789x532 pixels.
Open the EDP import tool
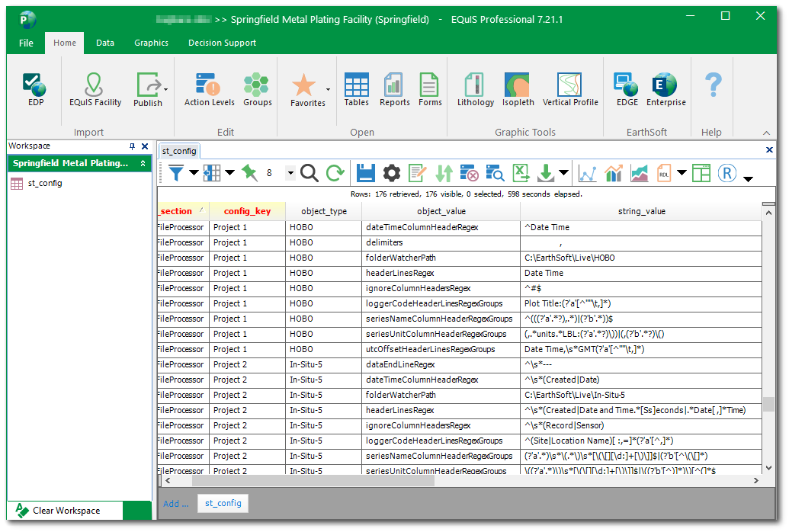click(x=34, y=86)
